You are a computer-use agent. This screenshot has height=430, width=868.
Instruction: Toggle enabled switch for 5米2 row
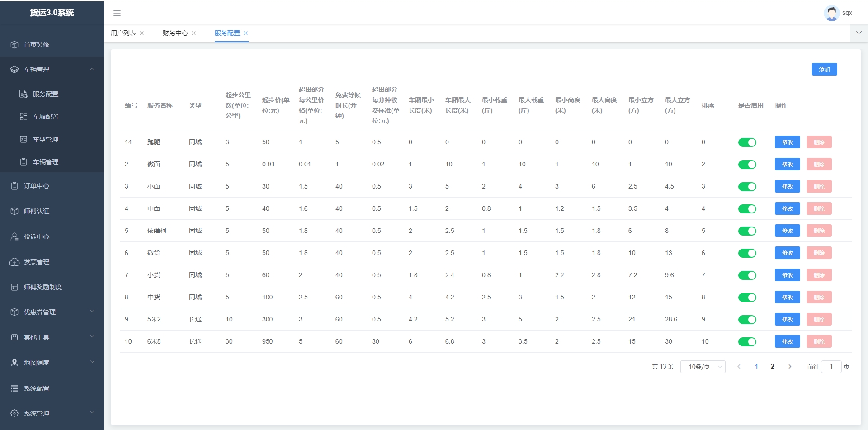(x=747, y=320)
